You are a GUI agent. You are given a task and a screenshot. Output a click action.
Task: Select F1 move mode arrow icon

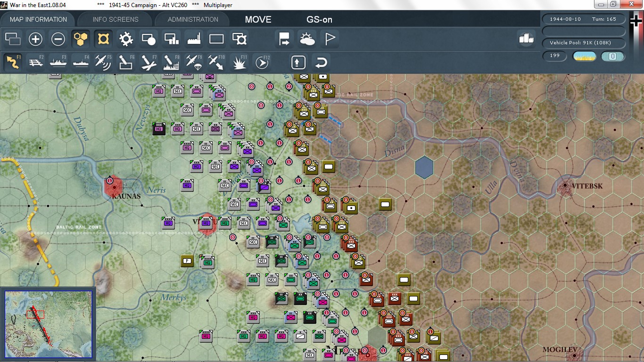tap(13, 62)
